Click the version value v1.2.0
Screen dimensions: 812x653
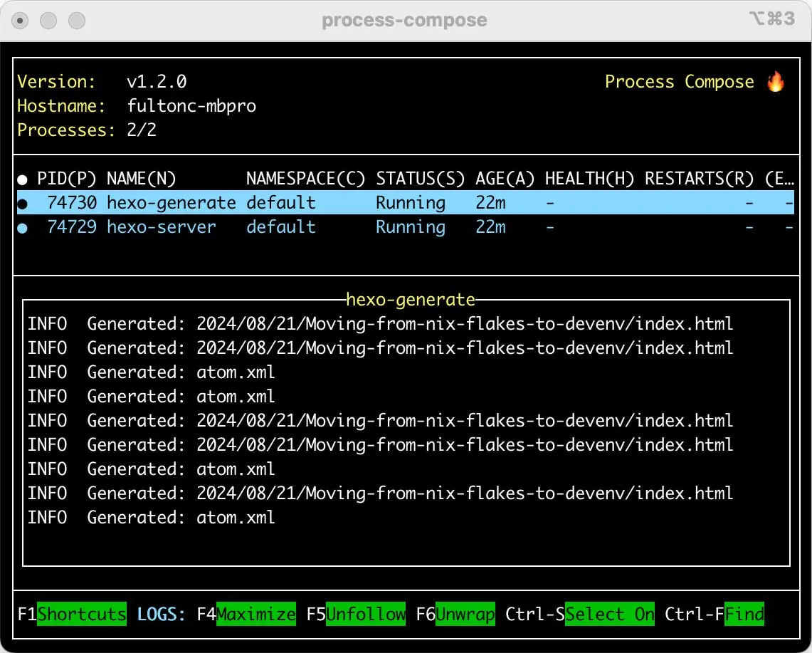click(x=157, y=82)
